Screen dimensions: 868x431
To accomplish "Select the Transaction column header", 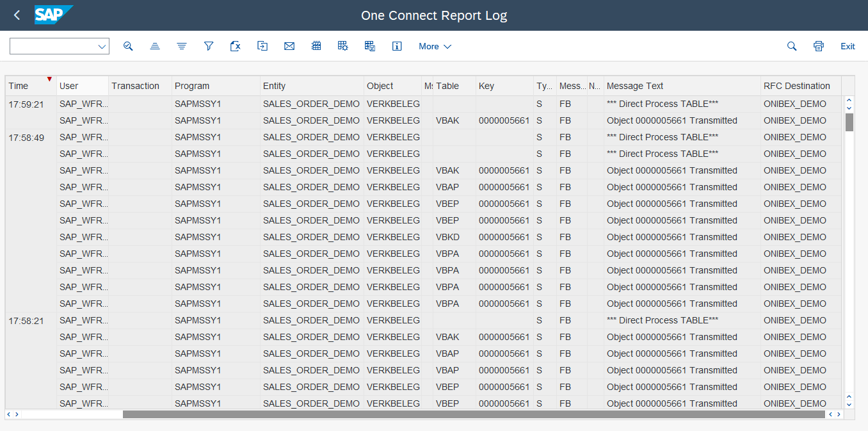I will (x=140, y=86).
